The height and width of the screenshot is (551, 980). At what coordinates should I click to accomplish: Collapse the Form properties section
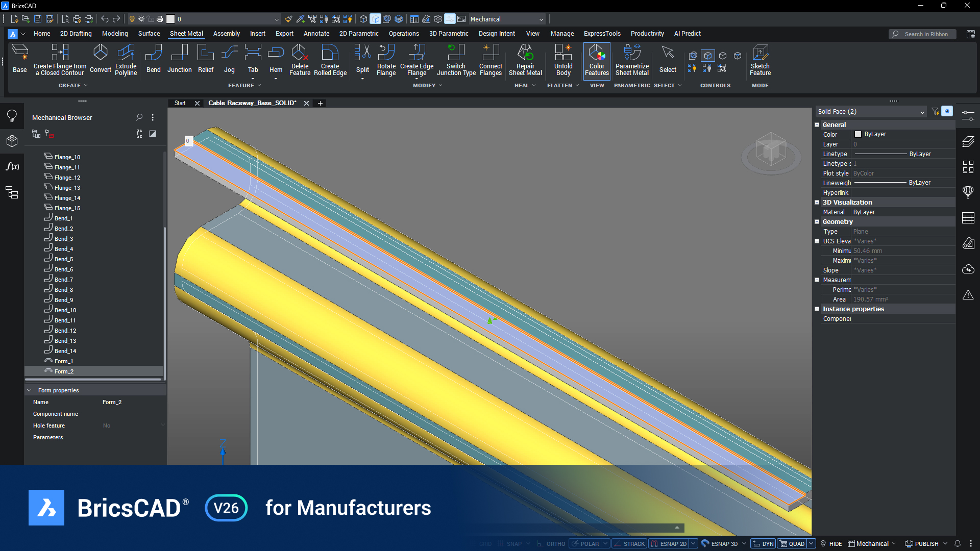click(x=29, y=390)
